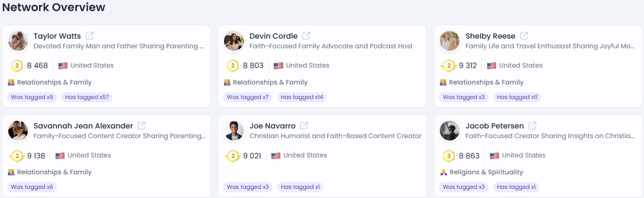Open Joe Navarro name link
644x198 pixels.
pos(273,126)
